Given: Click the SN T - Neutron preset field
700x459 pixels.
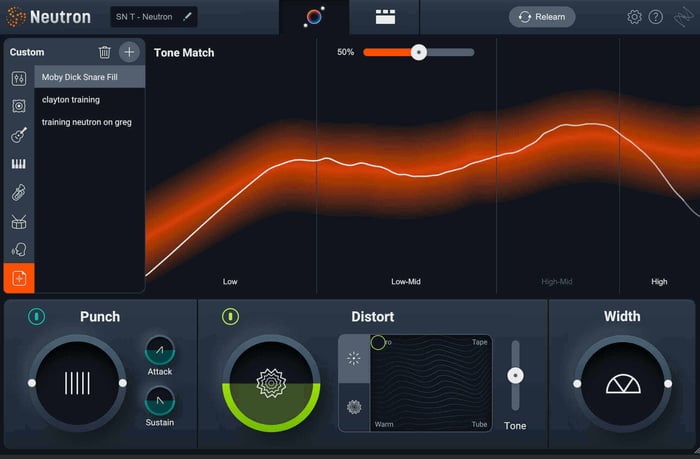Looking at the screenshot, I should tap(154, 17).
